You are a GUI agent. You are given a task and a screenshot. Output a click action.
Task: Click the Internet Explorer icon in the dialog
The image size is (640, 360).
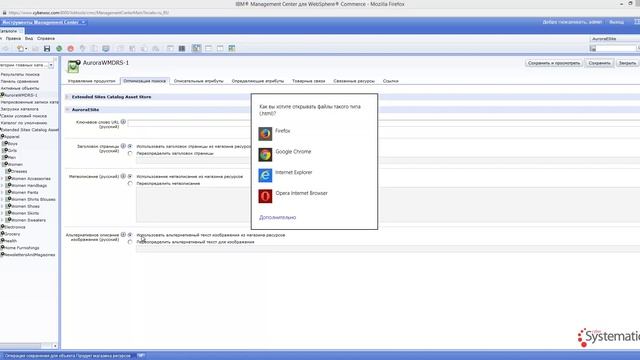coord(265,175)
